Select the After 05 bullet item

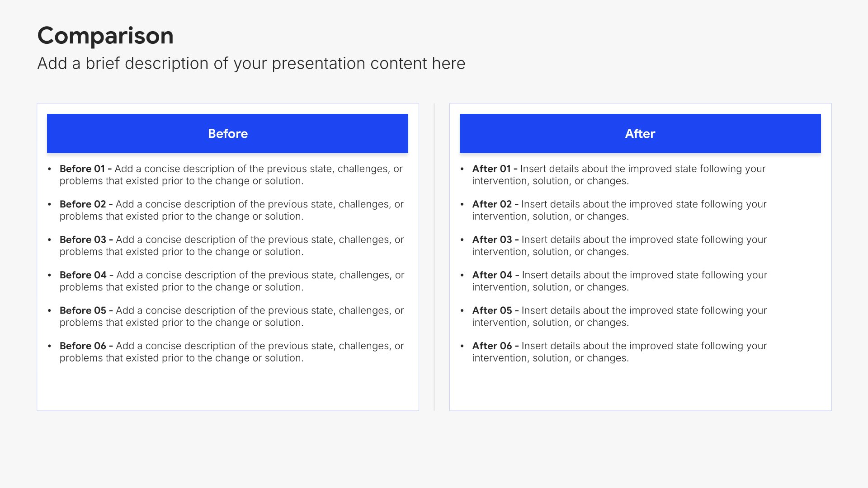[618, 316]
